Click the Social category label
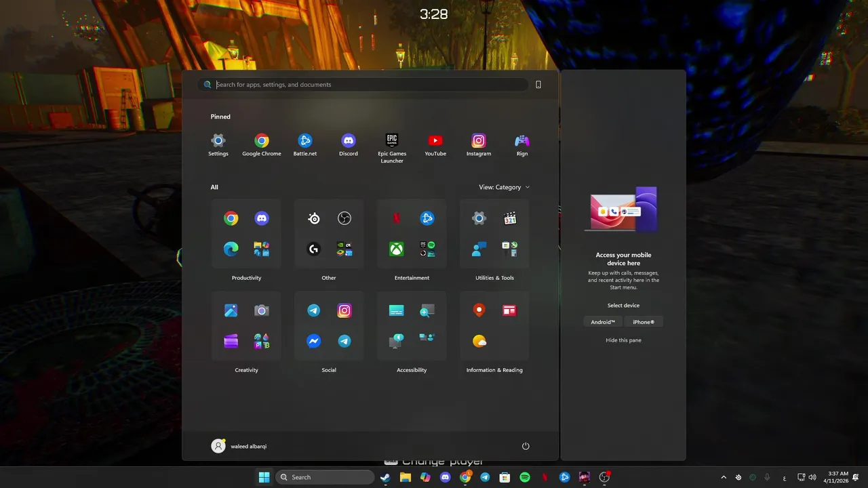This screenshot has height=488, width=868. pos(329,370)
